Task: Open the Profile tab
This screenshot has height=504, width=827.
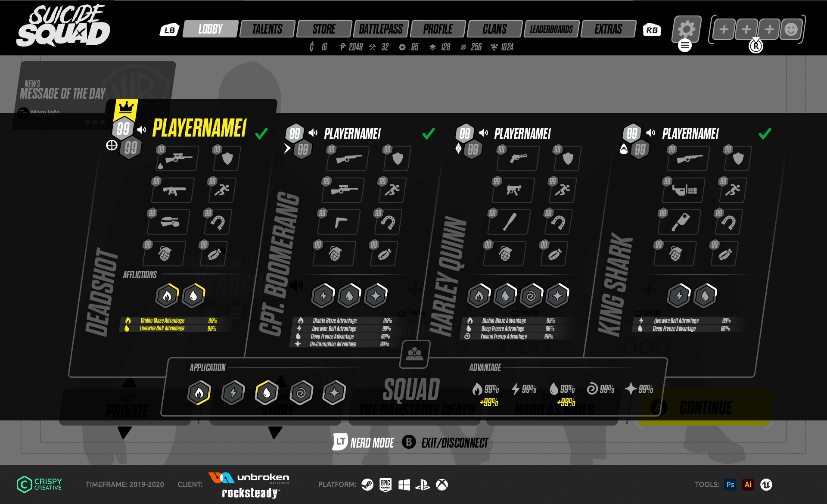Action: pyautogui.click(x=438, y=29)
